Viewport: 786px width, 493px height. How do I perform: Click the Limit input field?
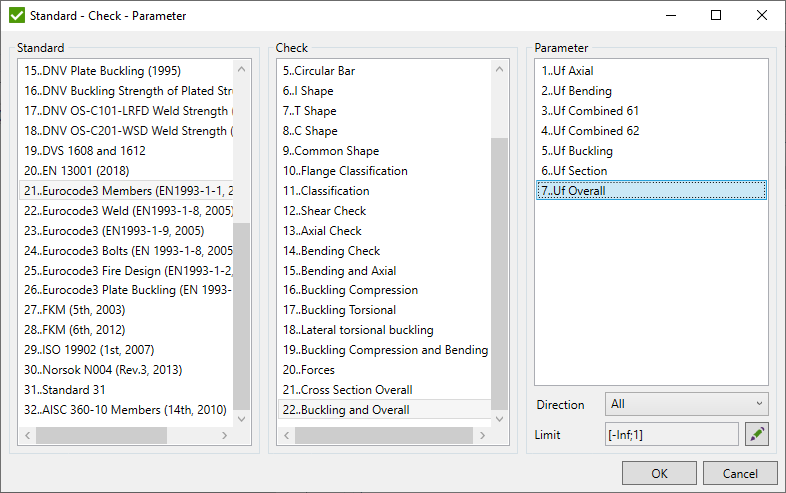click(671, 435)
